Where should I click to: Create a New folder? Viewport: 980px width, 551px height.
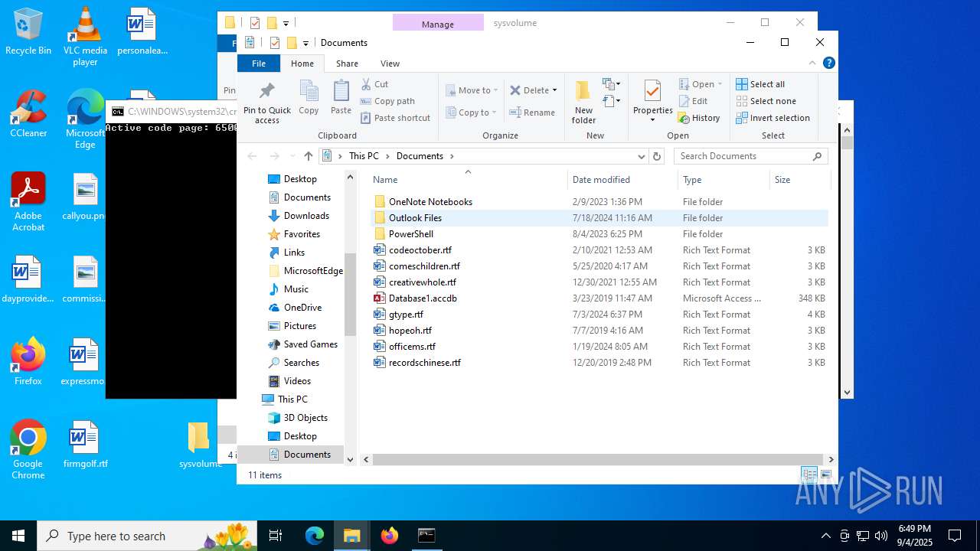(583, 103)
